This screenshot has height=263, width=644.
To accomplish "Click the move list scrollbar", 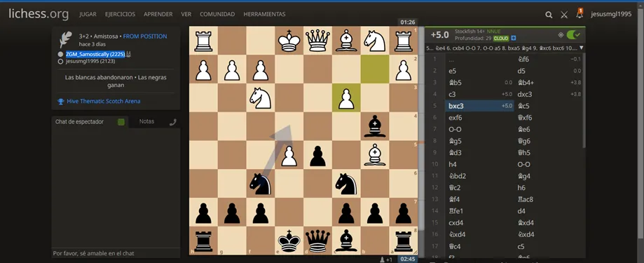I will (x=584, y=101).
